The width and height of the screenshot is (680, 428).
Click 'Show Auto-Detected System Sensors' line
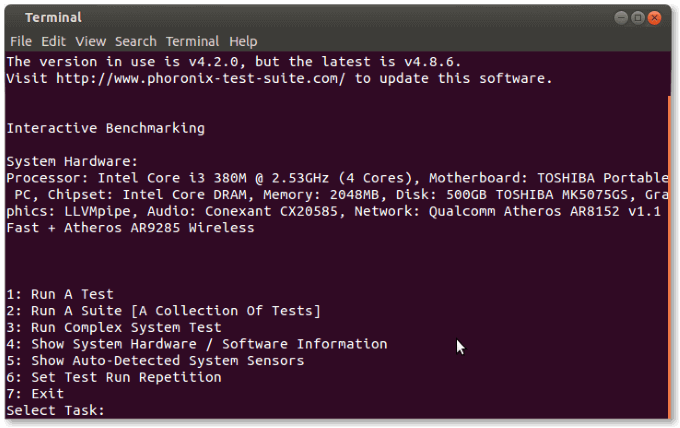(155, 361)
